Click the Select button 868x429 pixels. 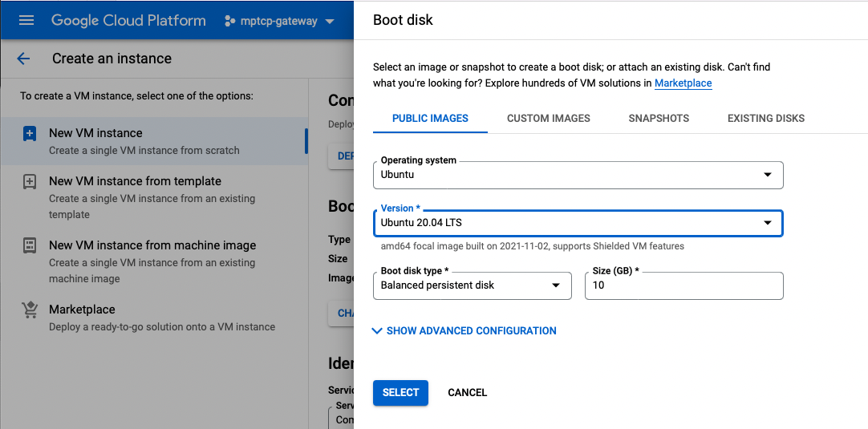pos(400,393)
